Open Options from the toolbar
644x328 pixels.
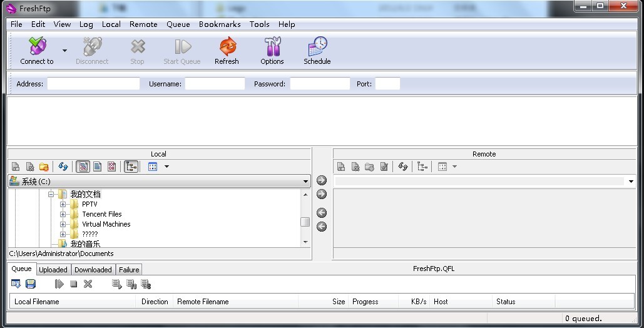click(272, 48)
